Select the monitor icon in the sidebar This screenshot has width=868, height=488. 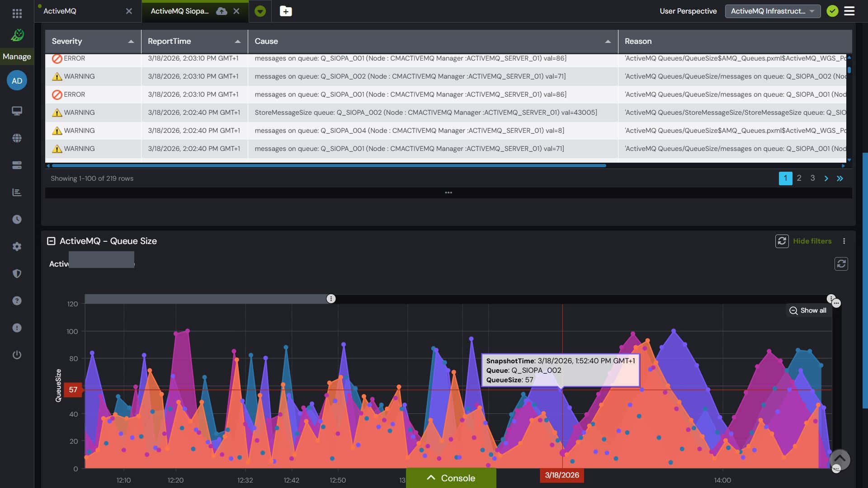tap(17, 110)
